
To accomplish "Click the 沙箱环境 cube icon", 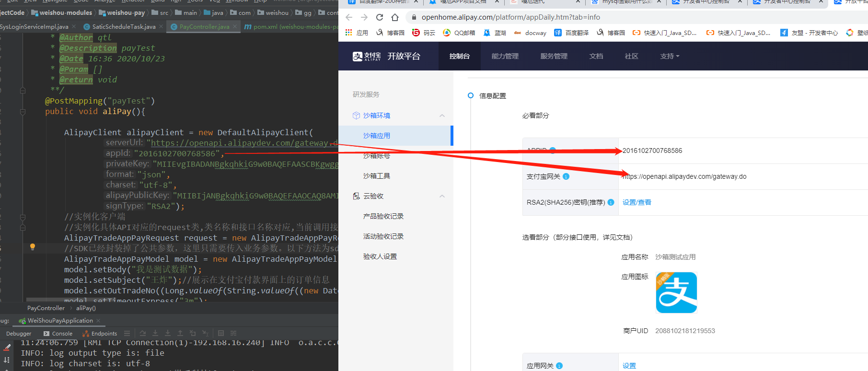I will click(356, 116).
